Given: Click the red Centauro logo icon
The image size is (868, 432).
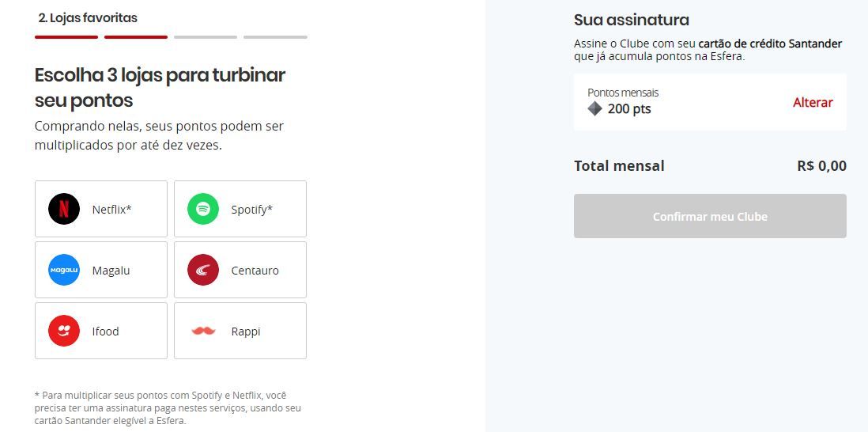Looking at the screenshot, I should tap(203, 270).
